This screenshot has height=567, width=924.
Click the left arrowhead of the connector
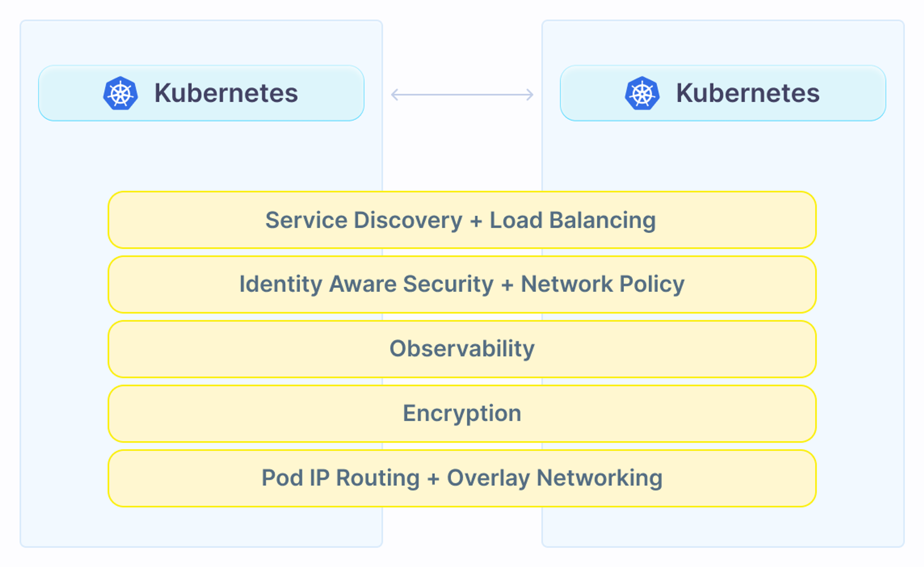pos(394,95)
